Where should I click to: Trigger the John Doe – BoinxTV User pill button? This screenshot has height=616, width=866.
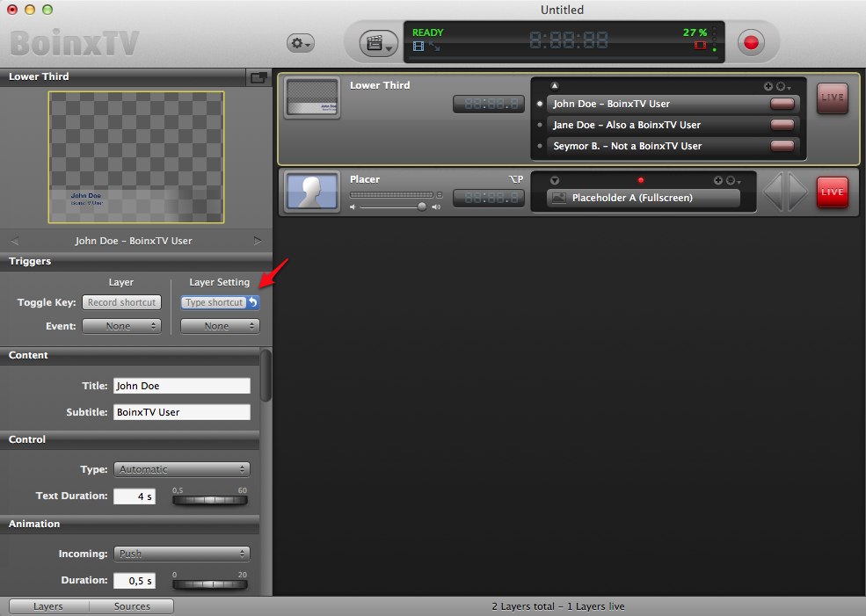click(x=782, y=104)
